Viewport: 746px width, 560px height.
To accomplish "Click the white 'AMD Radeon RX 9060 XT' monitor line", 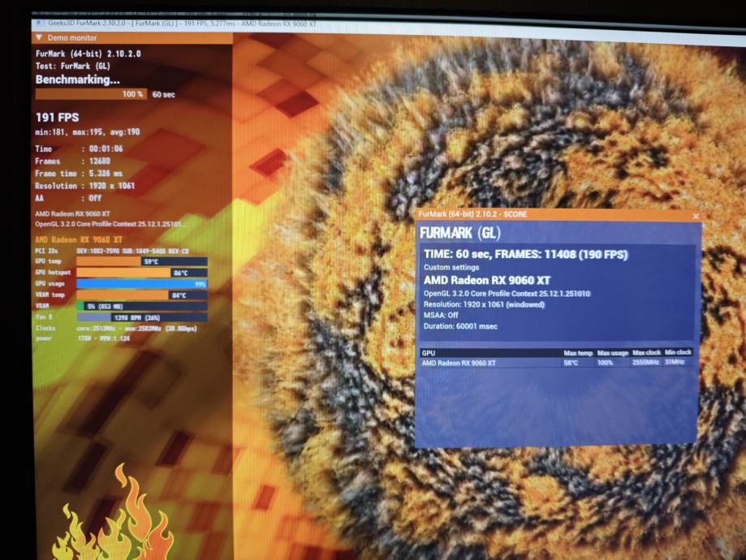I will pos(72,213).
